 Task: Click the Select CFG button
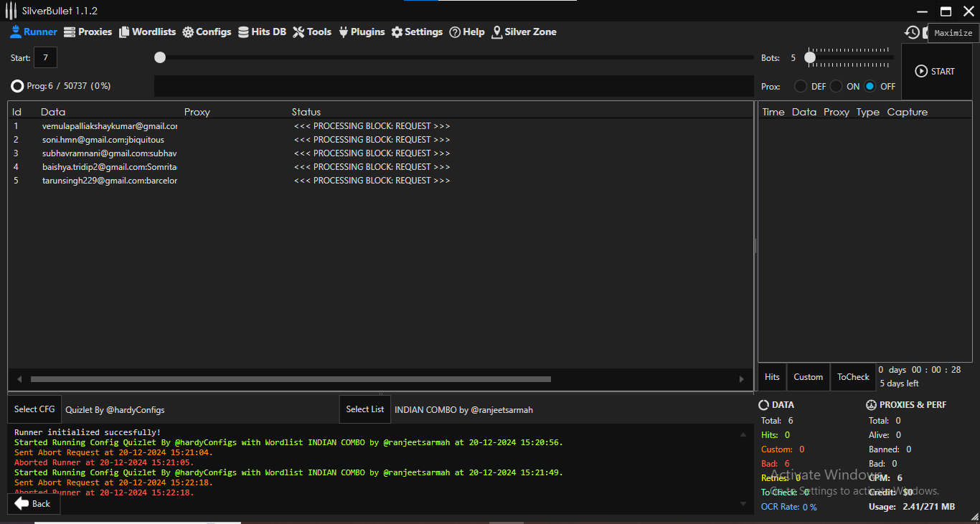point(34,409)
